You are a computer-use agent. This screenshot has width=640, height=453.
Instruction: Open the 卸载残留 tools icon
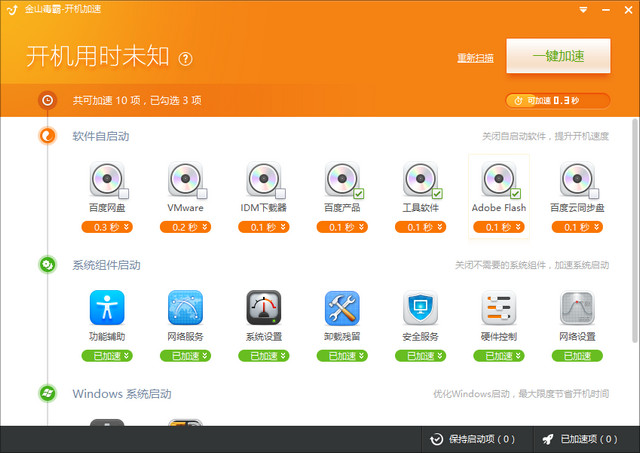coord(342,308)
